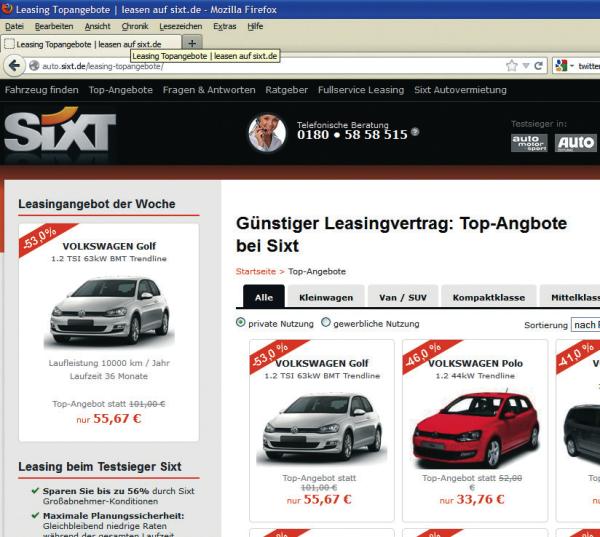Click the info icon beside the phone number
The height and width of the screenshot is (537, 600).
[x=415, y=132]
